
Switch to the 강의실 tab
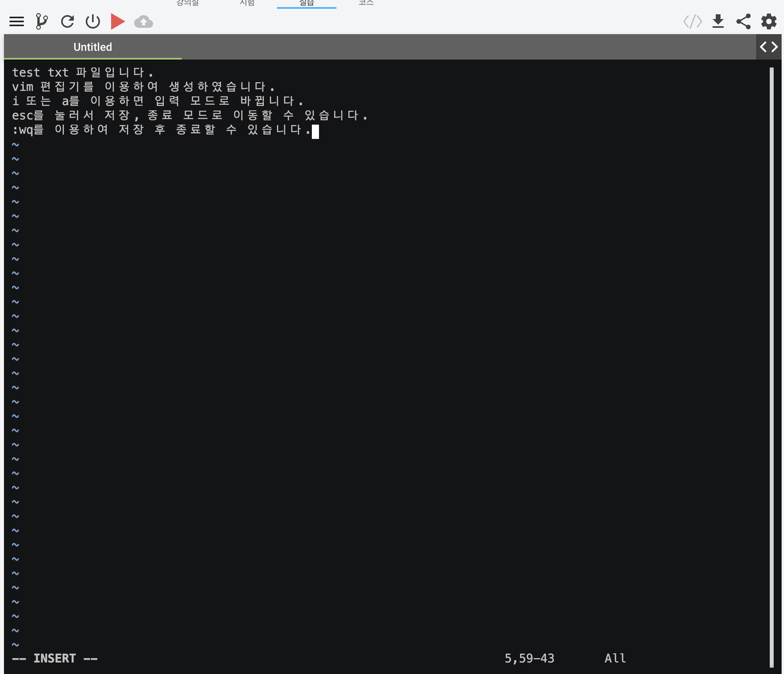[x=188, y=3]
